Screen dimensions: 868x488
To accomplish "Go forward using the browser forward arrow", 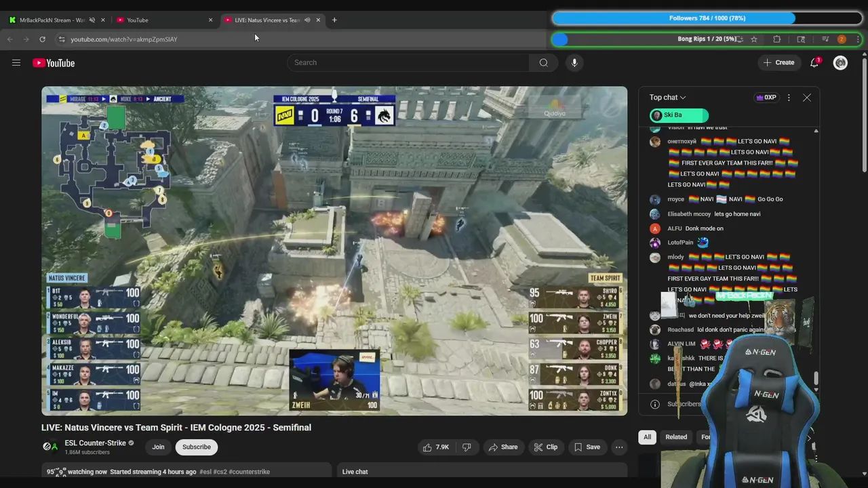I will tap(26, 39).
